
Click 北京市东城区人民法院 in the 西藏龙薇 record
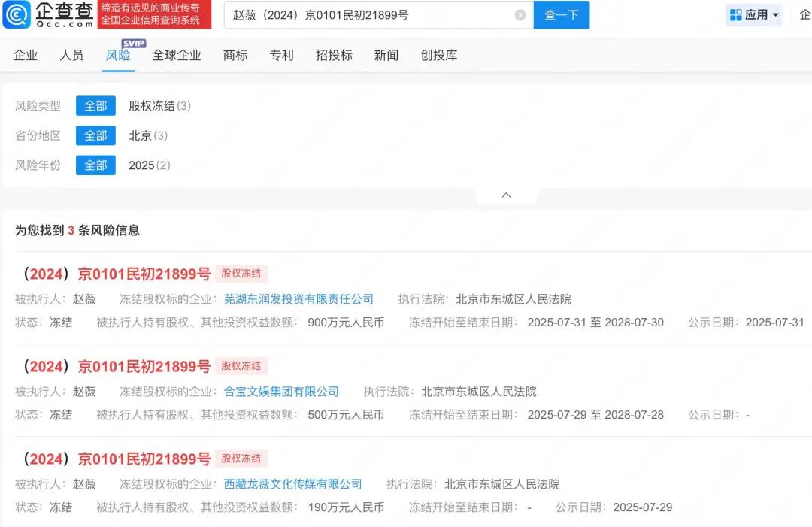(502, 485)
